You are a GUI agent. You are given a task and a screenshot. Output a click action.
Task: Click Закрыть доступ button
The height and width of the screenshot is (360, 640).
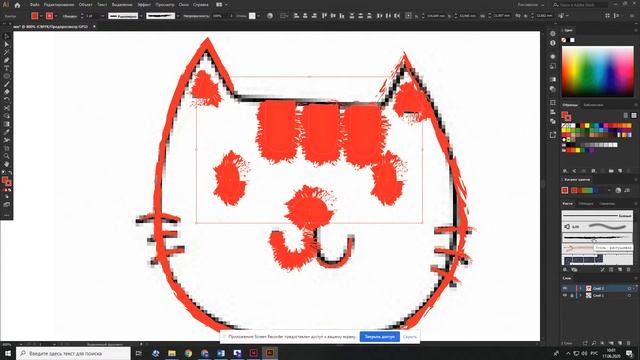pos(380,337)
